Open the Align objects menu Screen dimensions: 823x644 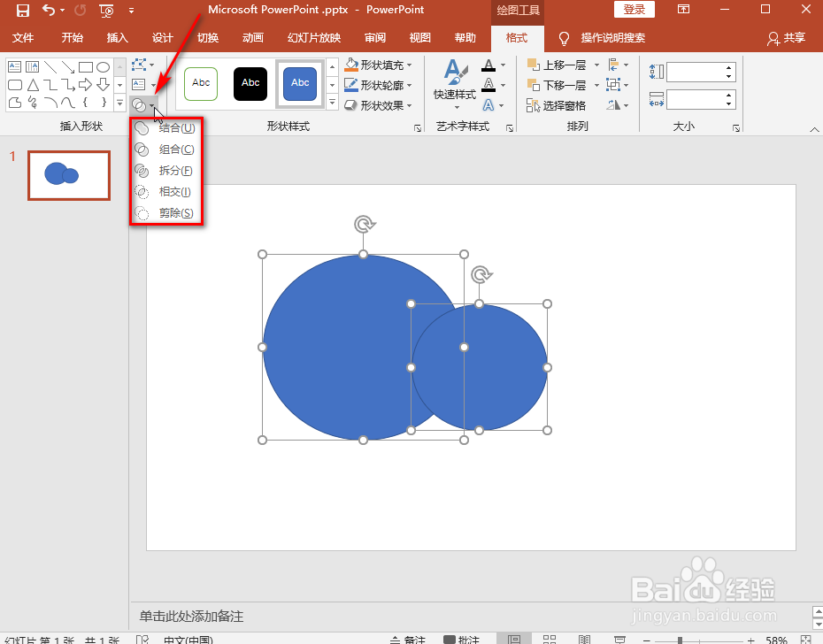tap(618, 65)
